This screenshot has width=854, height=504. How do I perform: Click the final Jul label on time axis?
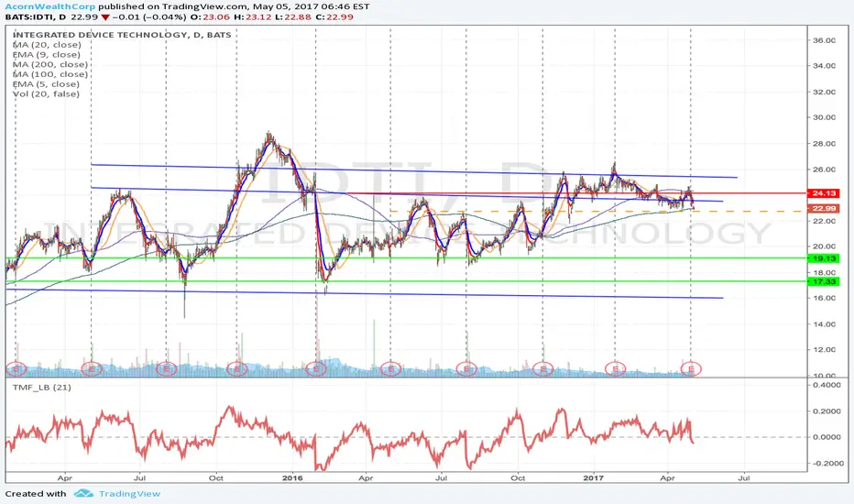point(743,478)
